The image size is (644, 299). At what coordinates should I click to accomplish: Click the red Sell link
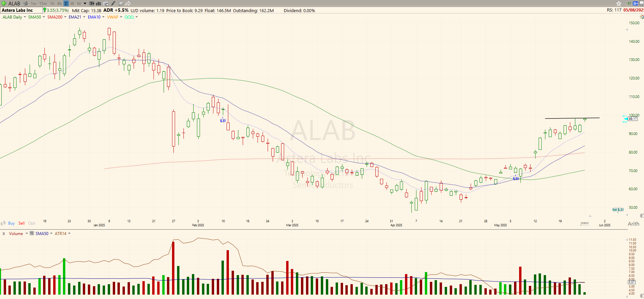pos(22,223)
